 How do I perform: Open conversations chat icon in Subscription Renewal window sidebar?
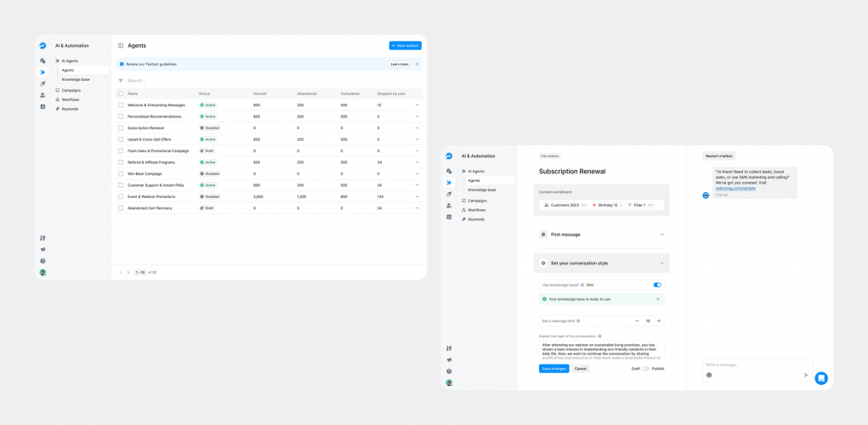449,171
